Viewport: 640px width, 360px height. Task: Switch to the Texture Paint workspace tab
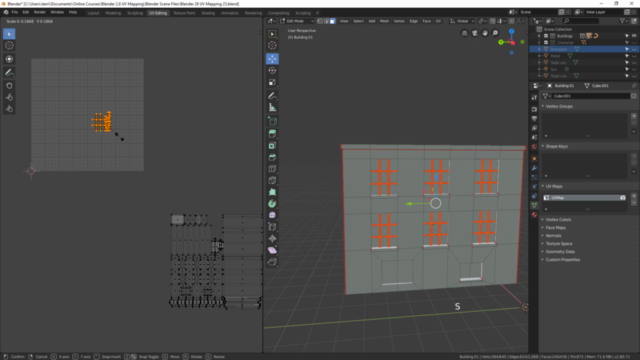coord(184,13)
